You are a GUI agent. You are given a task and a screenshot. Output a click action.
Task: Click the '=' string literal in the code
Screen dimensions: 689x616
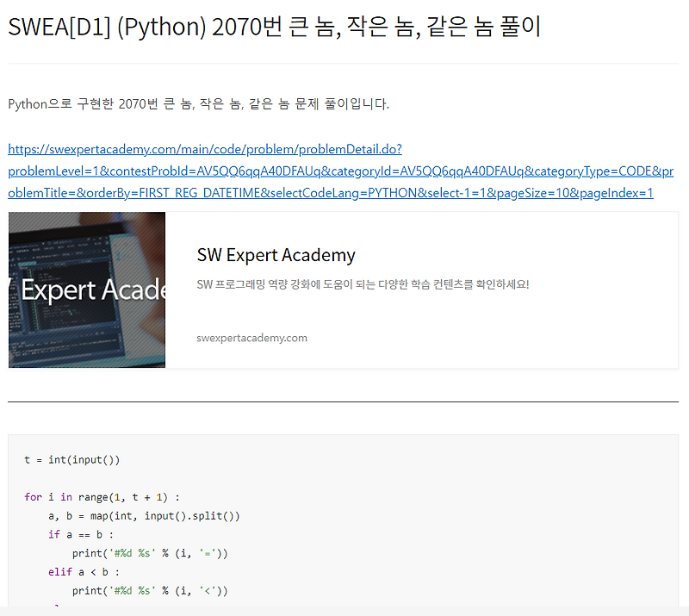[208, 553]
